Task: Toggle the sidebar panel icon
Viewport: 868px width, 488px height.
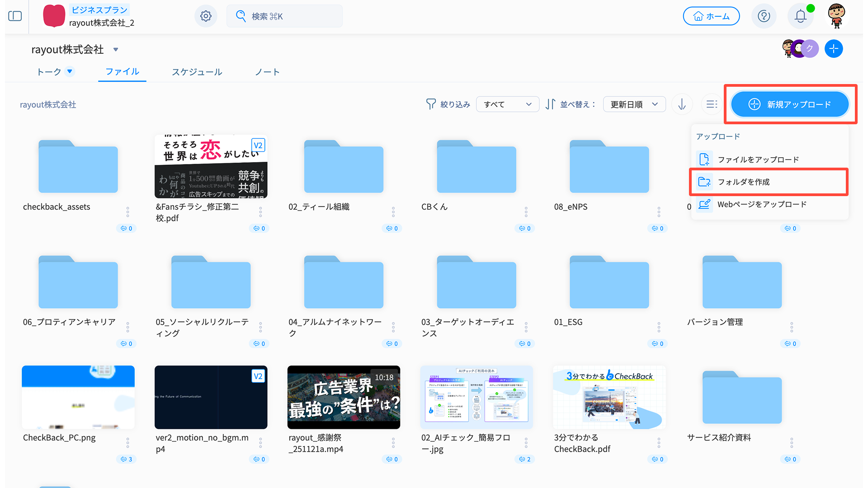Action: point(15,16)
